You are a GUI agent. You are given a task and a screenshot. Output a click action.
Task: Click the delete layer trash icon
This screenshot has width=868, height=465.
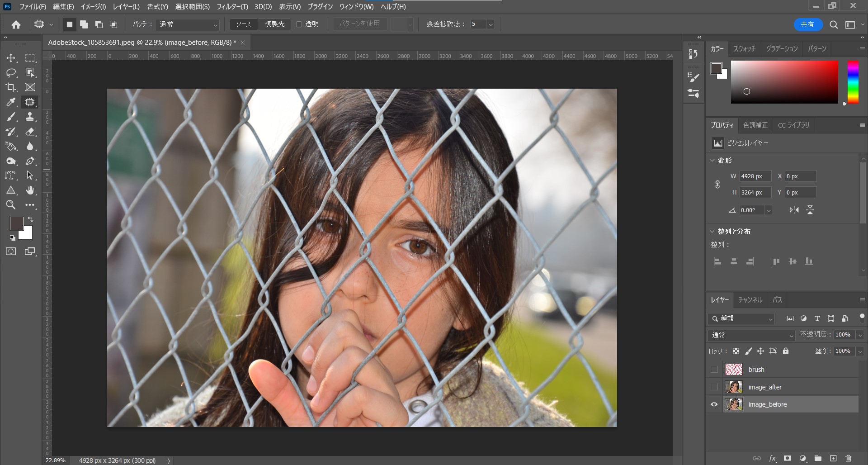click(848, 458)
